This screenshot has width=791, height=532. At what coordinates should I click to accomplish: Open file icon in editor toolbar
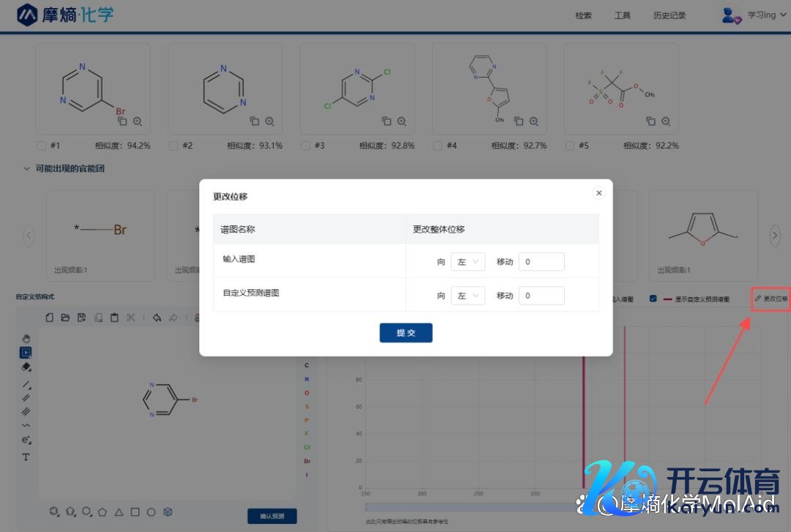pyautogui.click(x=65, y=318)
